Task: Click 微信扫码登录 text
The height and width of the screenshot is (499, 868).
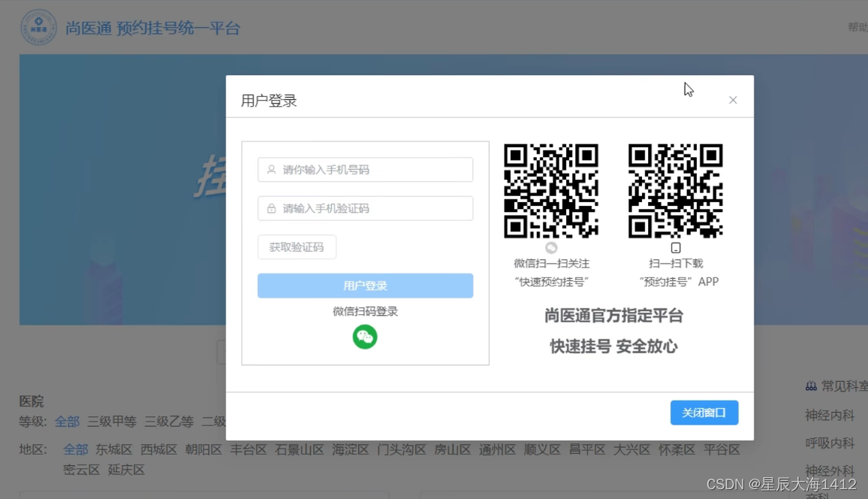Action: [366, 311]
